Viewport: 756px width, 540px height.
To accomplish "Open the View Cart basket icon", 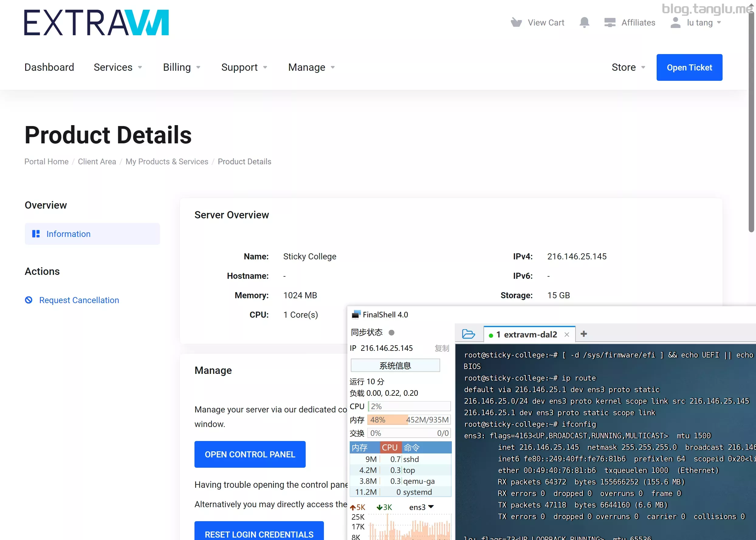I will click(x=516, y=22).
